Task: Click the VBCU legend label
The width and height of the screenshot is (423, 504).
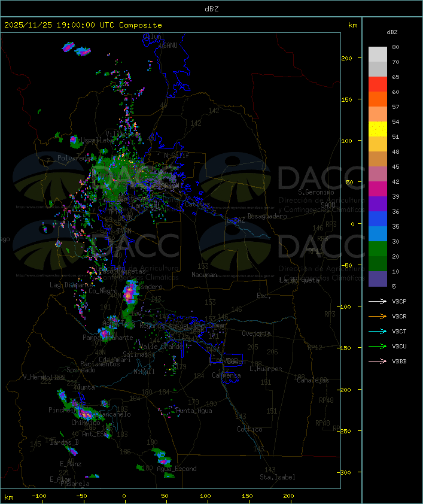Action: pos(399,346)
